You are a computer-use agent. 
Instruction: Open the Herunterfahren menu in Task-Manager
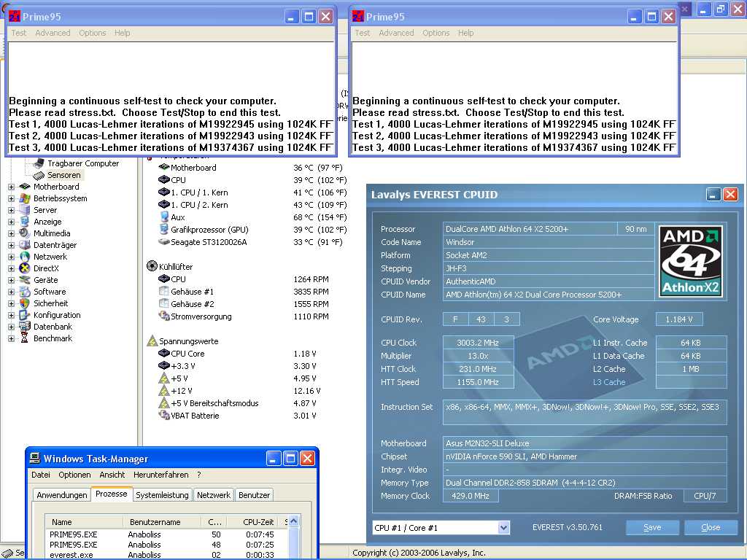tap(161, 475)
